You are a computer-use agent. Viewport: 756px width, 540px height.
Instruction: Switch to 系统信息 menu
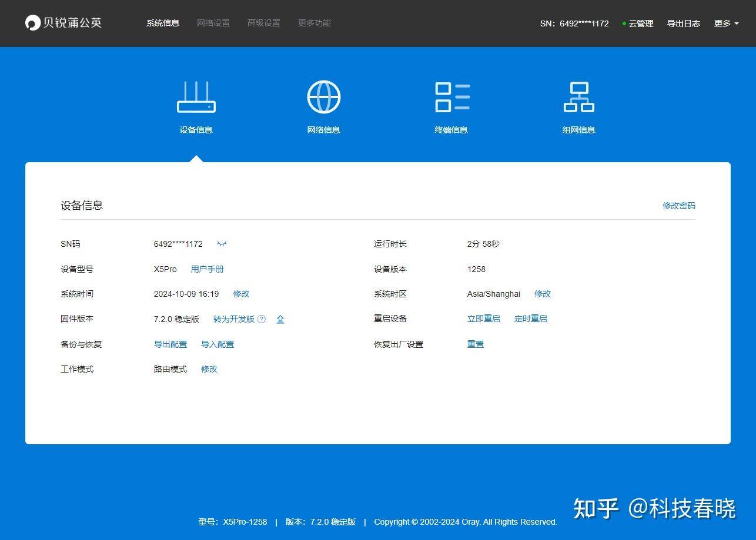click(163, 23)
